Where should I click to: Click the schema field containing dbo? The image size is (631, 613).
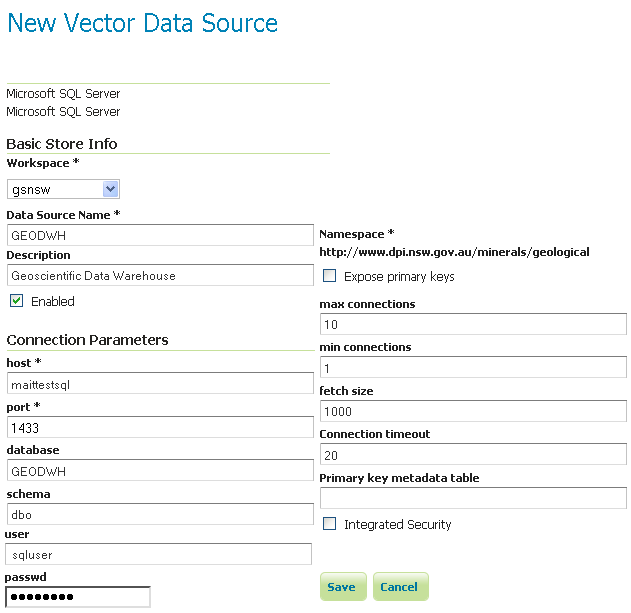[x=160, y=514]
